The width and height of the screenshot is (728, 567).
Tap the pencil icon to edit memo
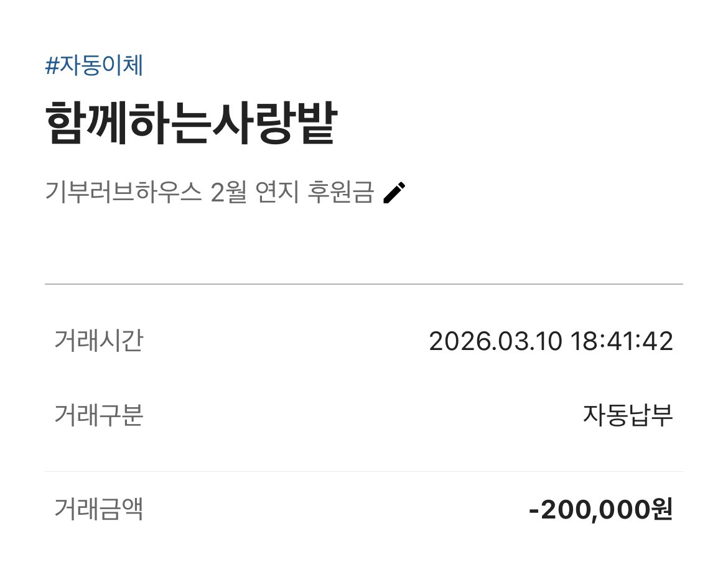[x=394, y=193]
